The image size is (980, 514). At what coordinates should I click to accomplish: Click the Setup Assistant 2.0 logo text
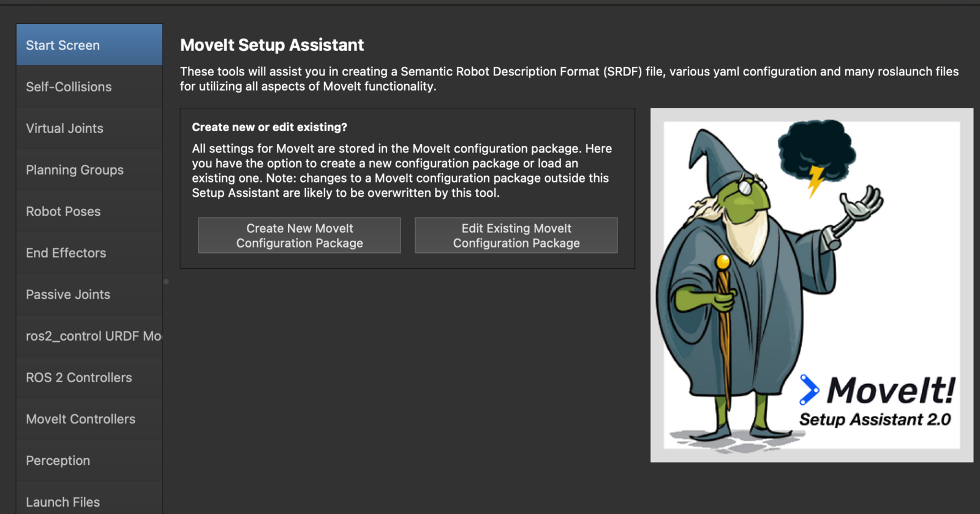click(x=875, y=420)
